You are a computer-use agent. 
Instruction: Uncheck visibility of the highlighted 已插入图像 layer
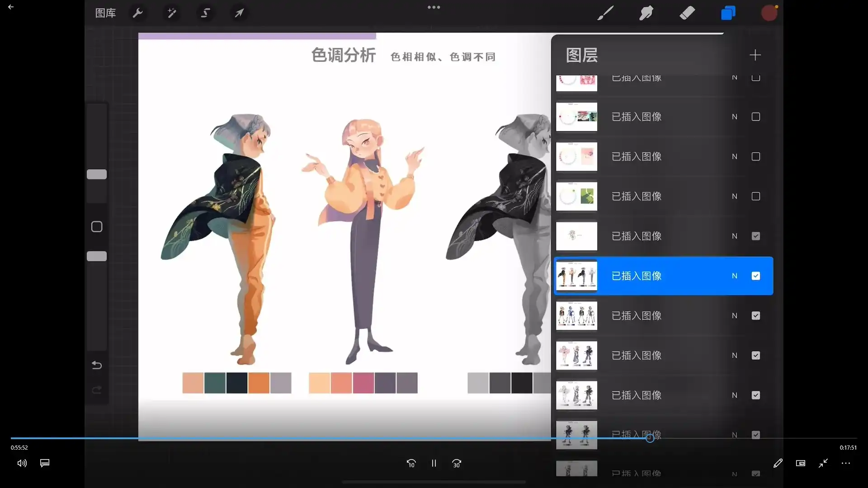(755, 276)
